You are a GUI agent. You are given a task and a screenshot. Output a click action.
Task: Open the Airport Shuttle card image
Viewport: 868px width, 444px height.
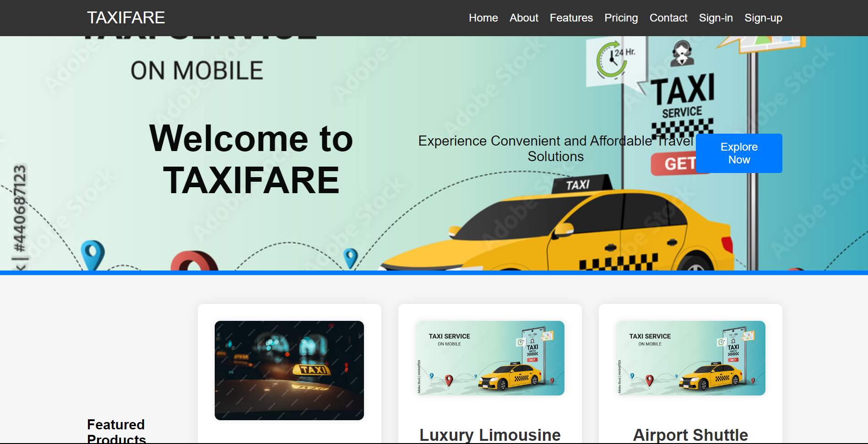pyautogui.click(x=690, y=358)
